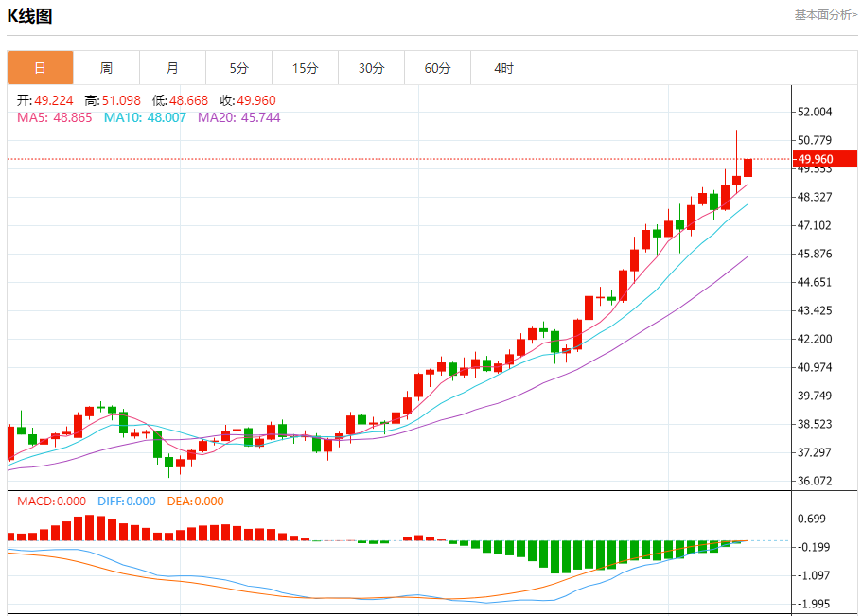
Task: Select the 日 daily chart tab
Action: pyautogui.click(x=40, y=68)
